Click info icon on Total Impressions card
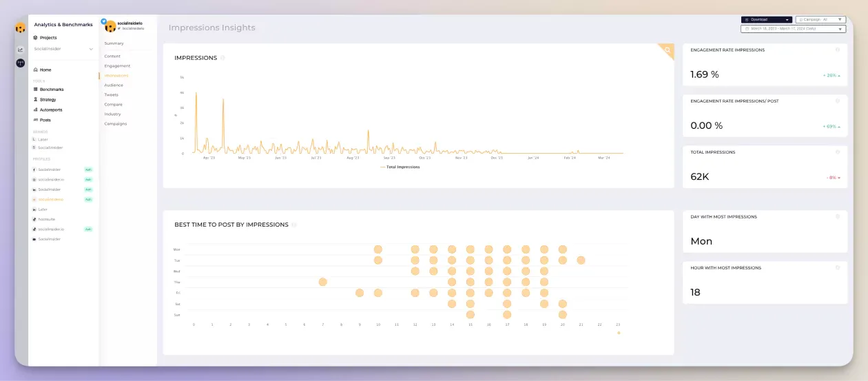868x381 pixels. coord(838,152)
